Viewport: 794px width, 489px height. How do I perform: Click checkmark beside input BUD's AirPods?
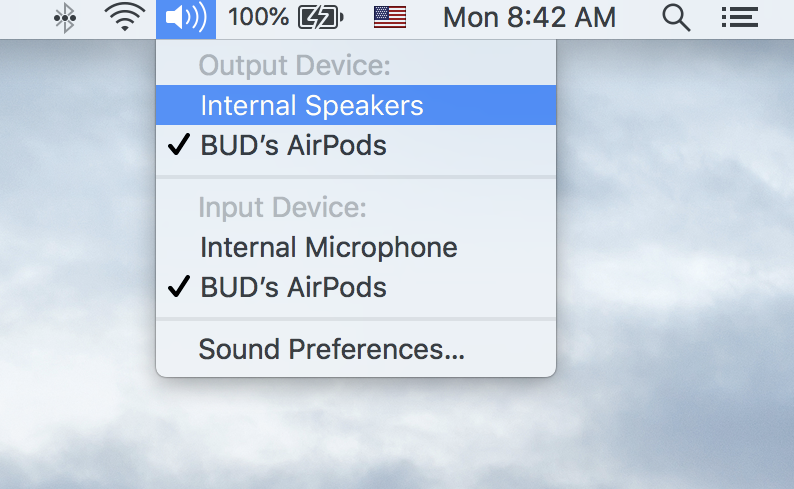(x=179, y=286)
